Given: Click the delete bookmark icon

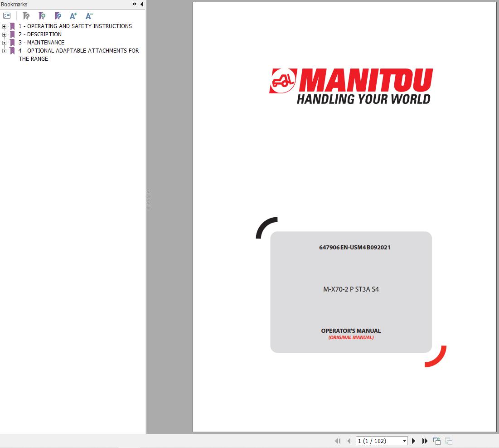Looking at the screenshot, I should [x=26, y=15].
